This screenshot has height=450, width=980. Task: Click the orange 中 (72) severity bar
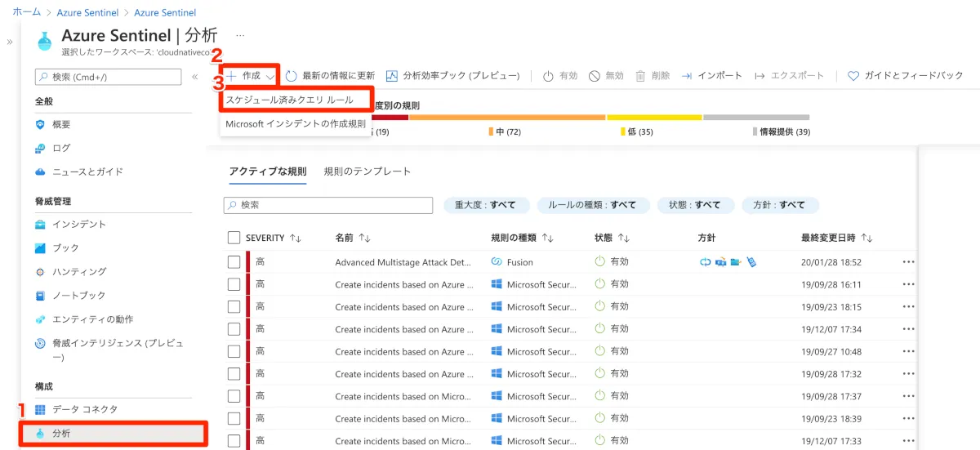click(507, 118)
